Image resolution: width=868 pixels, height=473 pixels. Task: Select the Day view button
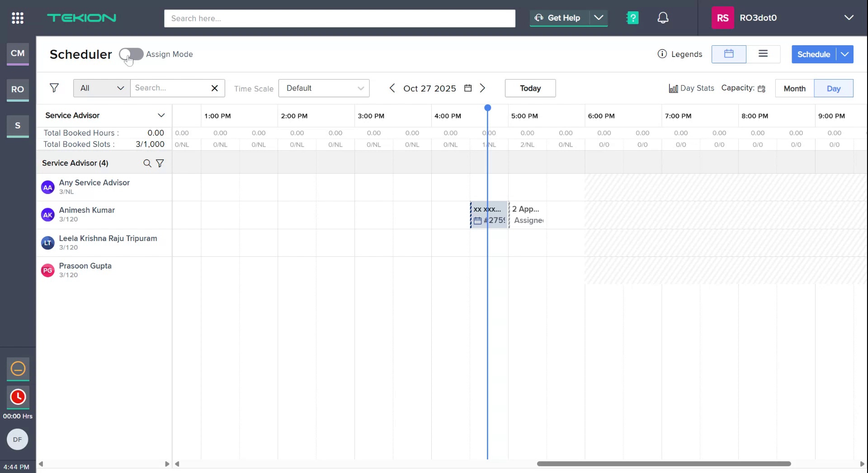833,88
